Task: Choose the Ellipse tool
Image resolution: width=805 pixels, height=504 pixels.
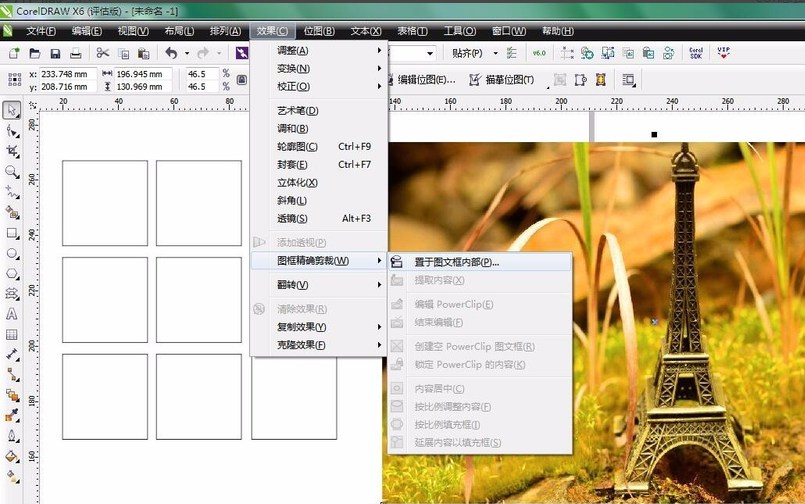Action: coord(12,253)
